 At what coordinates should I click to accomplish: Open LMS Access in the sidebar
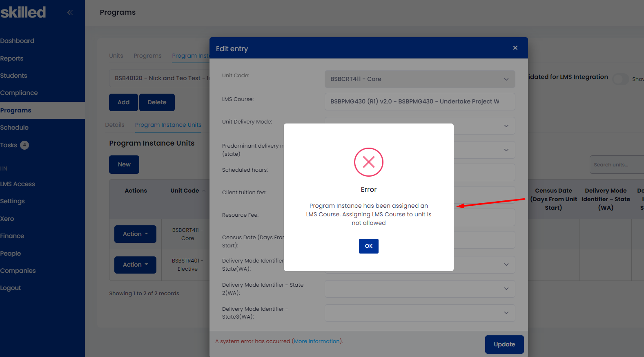point(18,184)
